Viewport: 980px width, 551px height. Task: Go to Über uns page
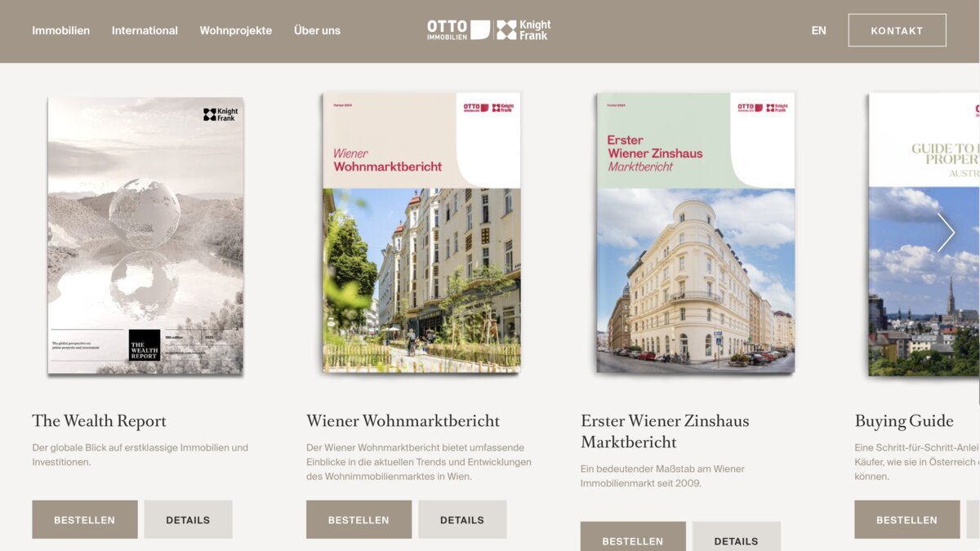pos(317,30)
